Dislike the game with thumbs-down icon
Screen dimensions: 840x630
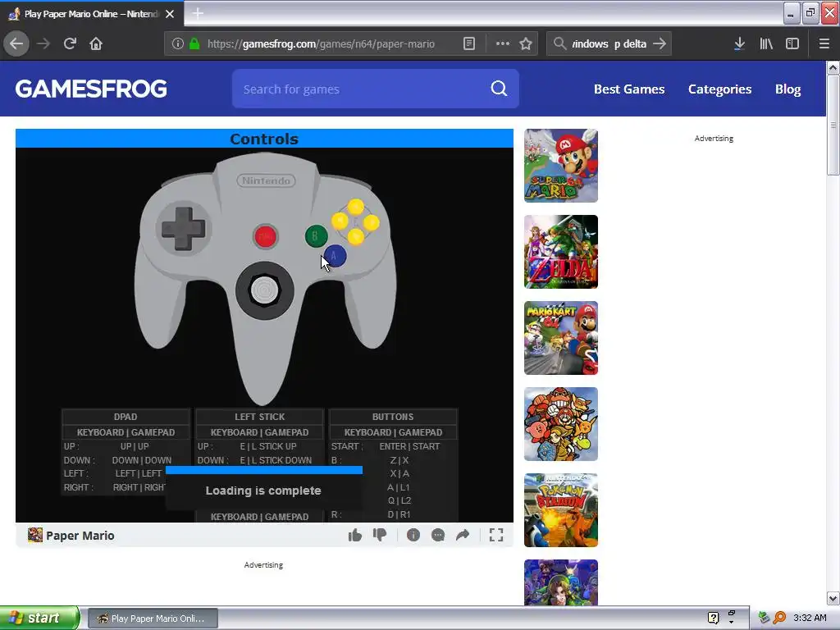(380, 535)
